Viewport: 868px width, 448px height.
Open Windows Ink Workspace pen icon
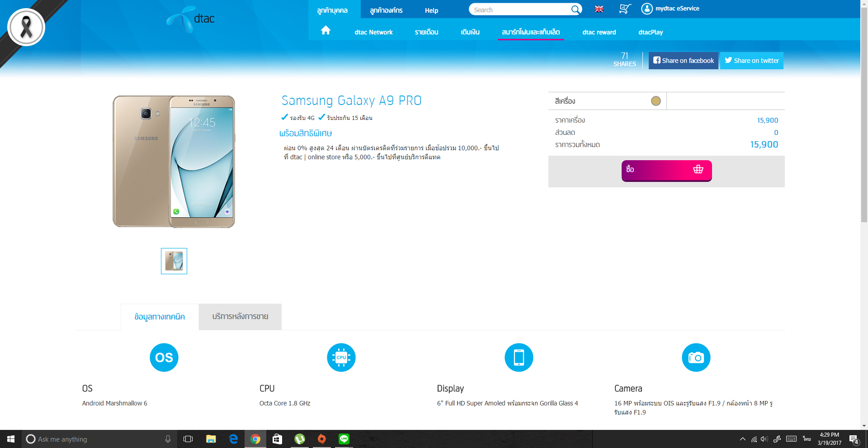pyautogui.click(x=777, y=439)
